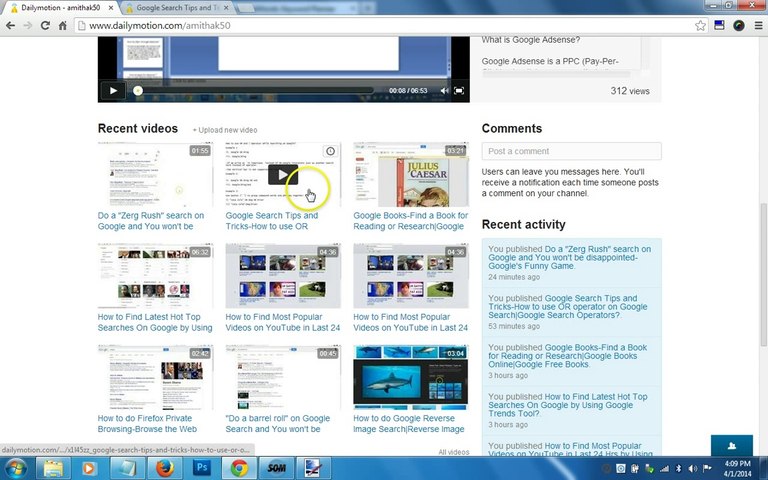Open the Zerg Rush video thumbnail

point(155,174)
